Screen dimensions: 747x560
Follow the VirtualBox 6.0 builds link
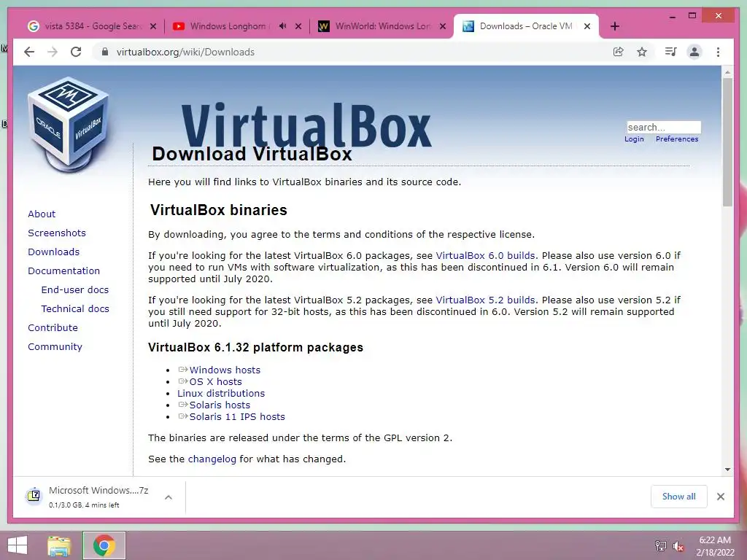tap(485, 256)
